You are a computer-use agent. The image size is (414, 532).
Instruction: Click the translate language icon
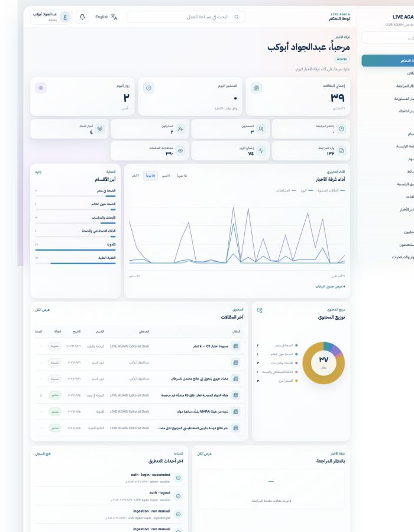[x=114, y=17]
